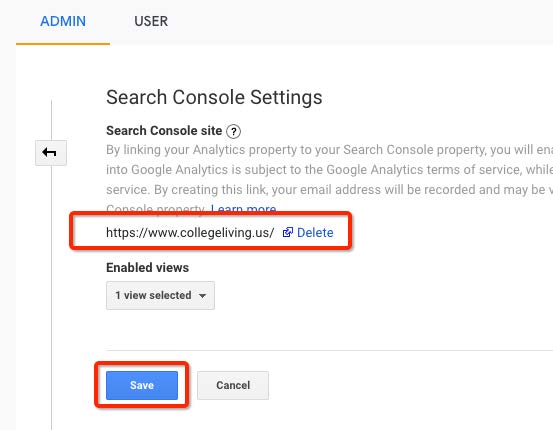Click the 'By linking your Analytics property' text line
Image resolution: width=553 pixels, height=430 pixels.
point(329,150)
